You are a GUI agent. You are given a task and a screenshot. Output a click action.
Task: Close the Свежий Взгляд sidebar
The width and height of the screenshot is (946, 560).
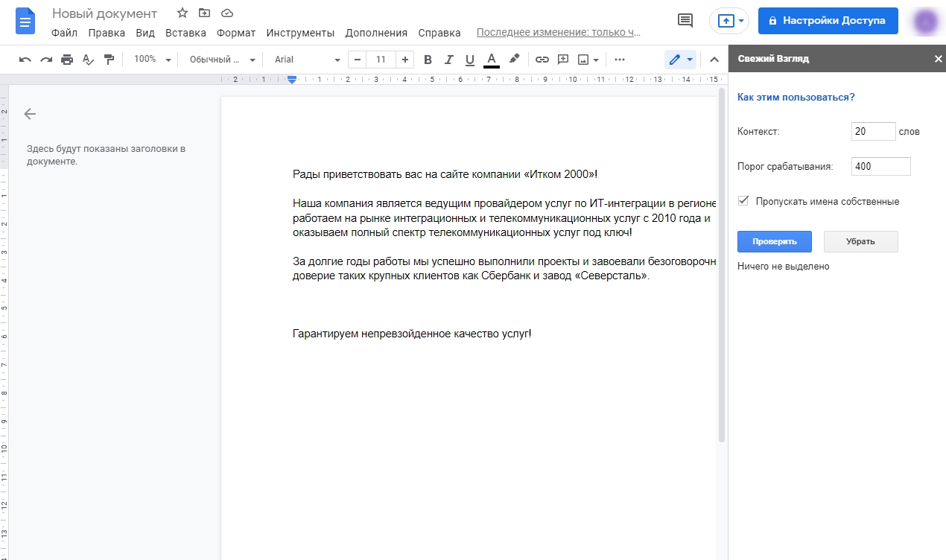938,59
